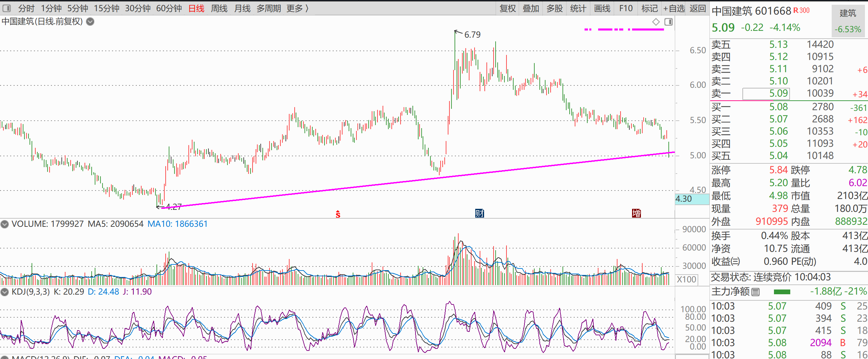
Task: Select 卖二 ask price 5.10
Action: [x=778, y=81]
